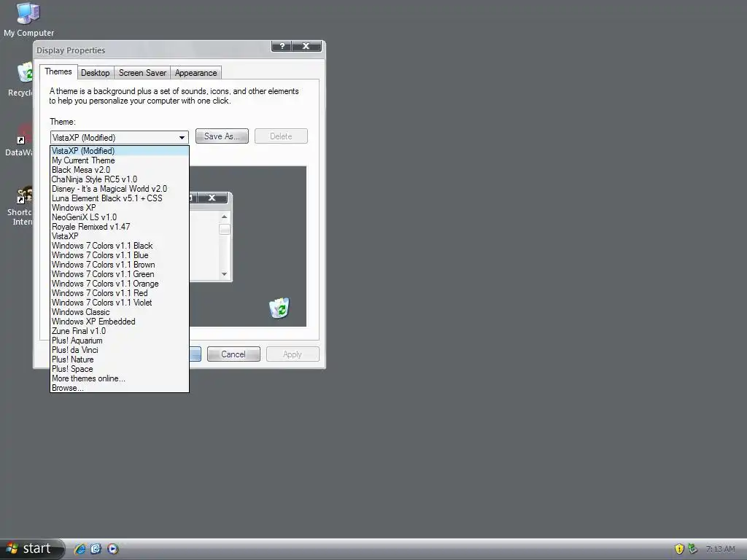747x560 pixels.
Task: Pick the Windows XP Embedded theme
Action: click(x=120, y=322)
